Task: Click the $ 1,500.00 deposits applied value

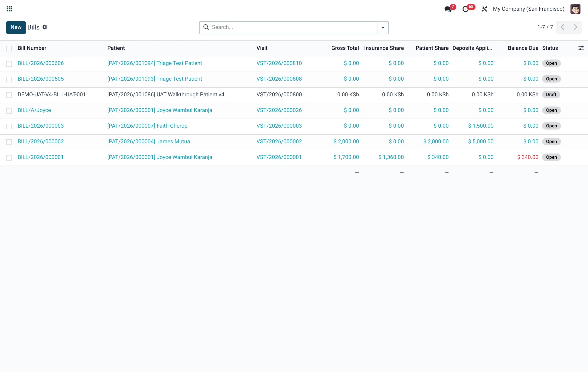Action: coord(481,126)
